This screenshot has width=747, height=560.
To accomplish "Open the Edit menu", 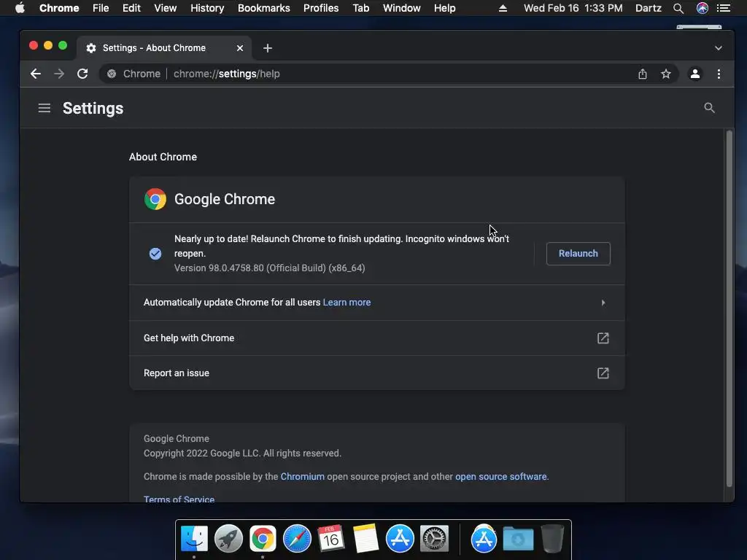I will coord(131,8).
